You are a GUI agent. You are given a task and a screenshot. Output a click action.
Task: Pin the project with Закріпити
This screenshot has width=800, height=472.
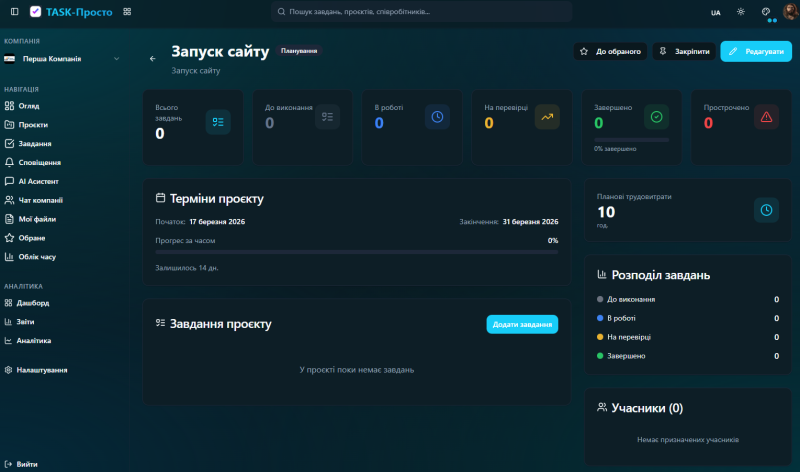pyautogui.click(x=684, y=51)
